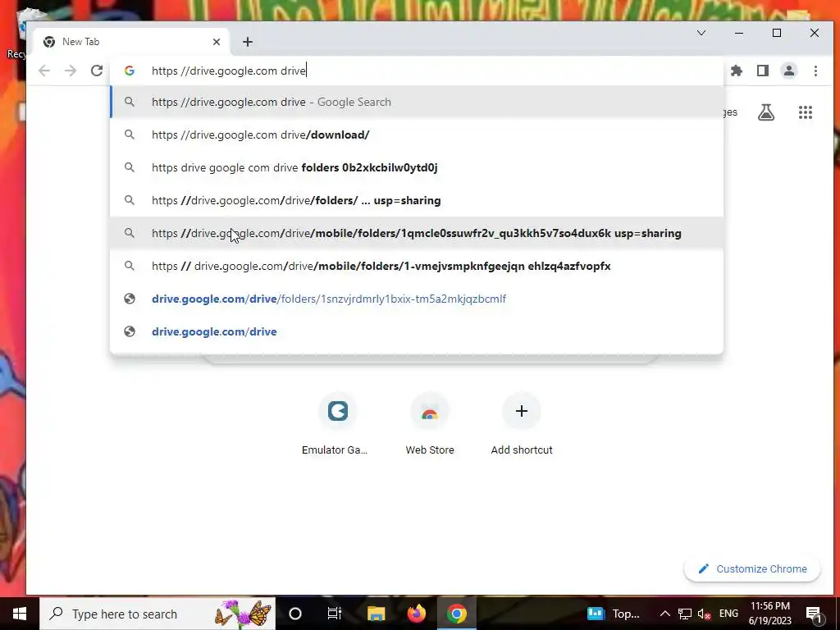Select the mobile/folders/1qmcle0ssuwfr2v suggestion
840x630 pixels.
click(417, 233)
